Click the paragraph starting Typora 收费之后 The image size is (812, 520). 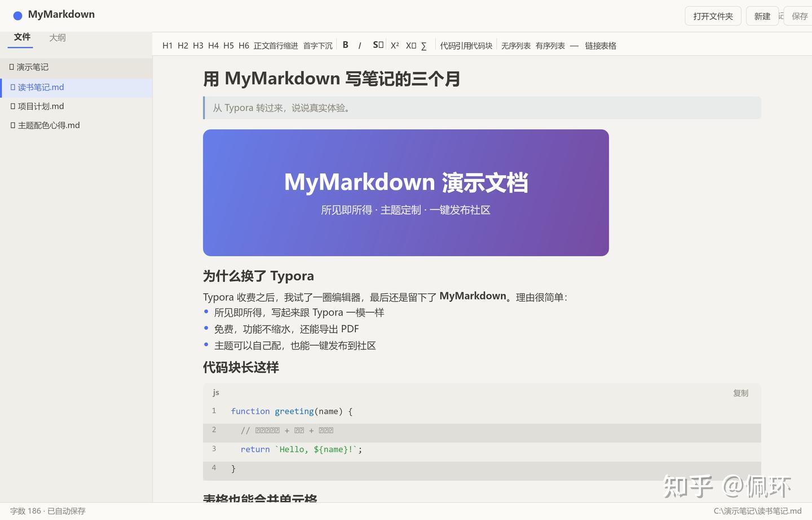385,296
